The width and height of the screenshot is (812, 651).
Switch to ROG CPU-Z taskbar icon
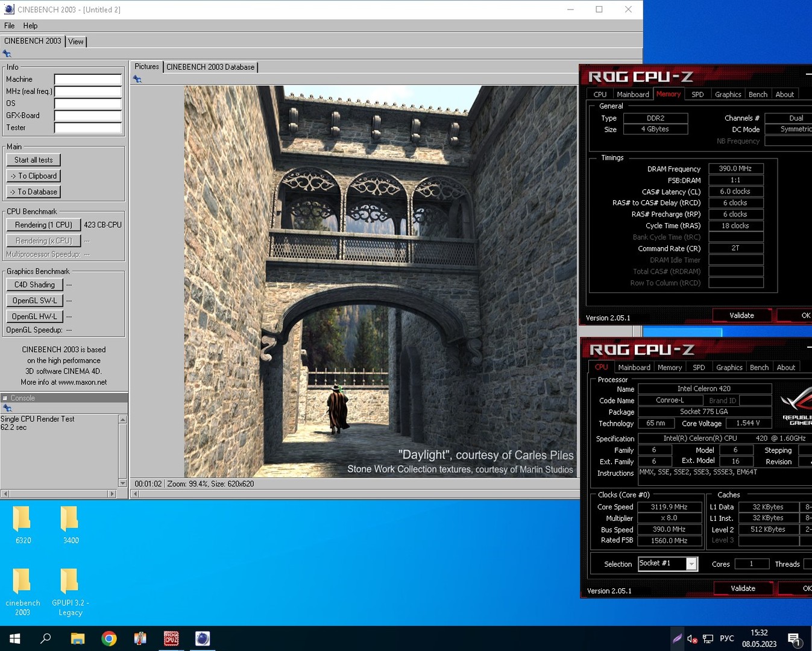[x=171, y=638]
